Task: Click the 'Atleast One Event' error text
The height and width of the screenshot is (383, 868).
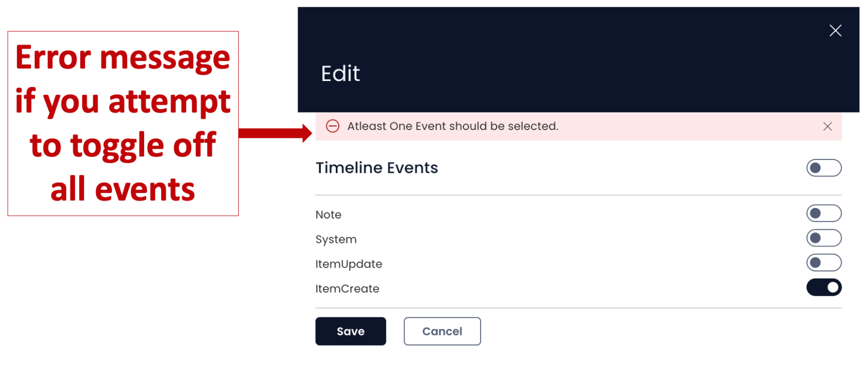Action: [453, 126]
